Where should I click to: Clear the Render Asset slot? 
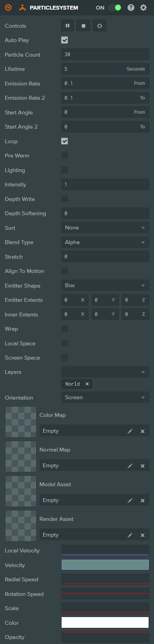click(142, 535)
